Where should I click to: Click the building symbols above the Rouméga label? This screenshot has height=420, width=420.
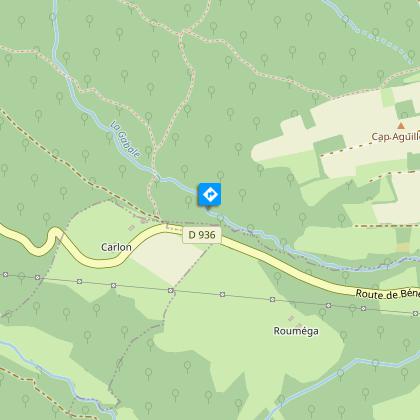click(x=295, y=321)
